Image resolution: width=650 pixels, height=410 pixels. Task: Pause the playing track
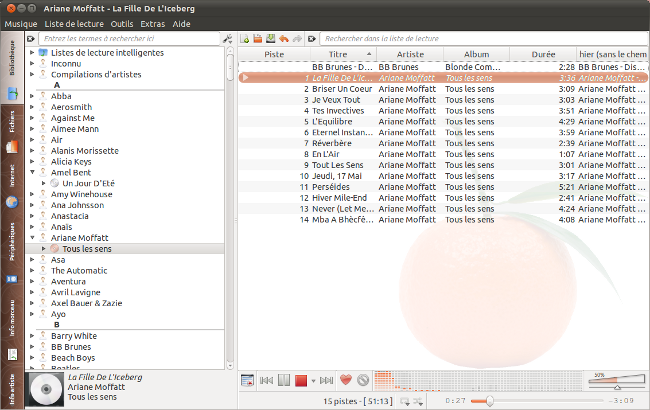(284, 380)
